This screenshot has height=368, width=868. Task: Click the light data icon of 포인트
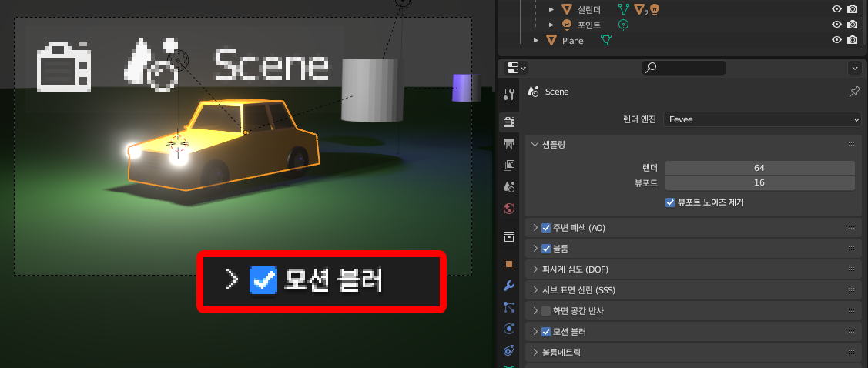click(624, 25)
